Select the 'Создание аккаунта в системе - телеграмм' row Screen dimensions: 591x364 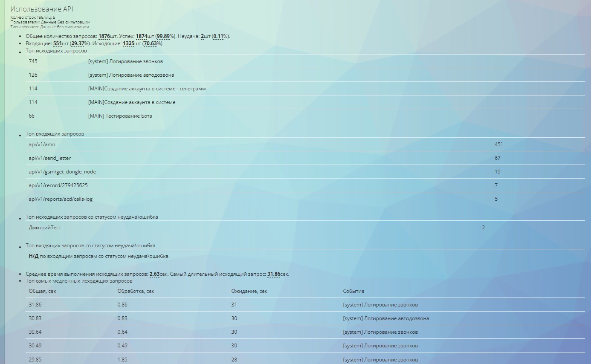[147, 89]
